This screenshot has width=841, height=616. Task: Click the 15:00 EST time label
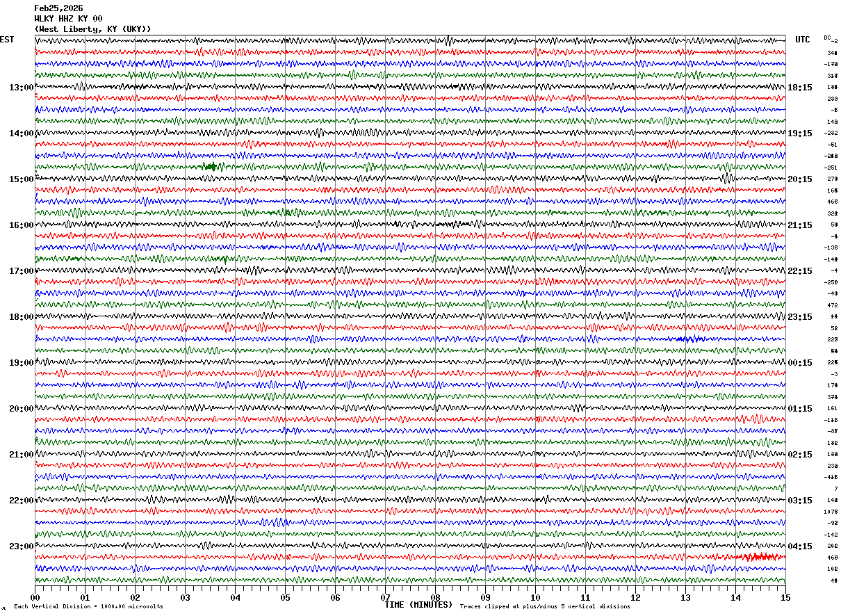click(x=22, y=179)
